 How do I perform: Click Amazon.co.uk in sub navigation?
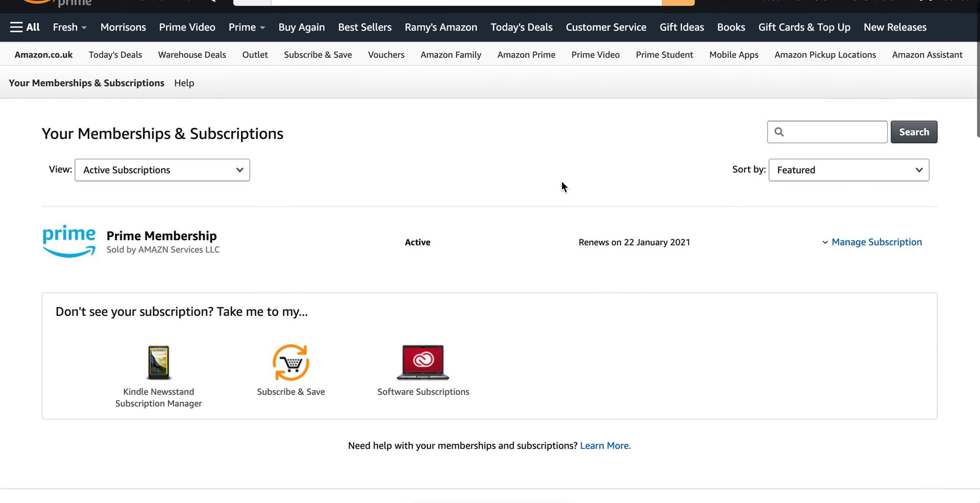(x=43, y=55)
